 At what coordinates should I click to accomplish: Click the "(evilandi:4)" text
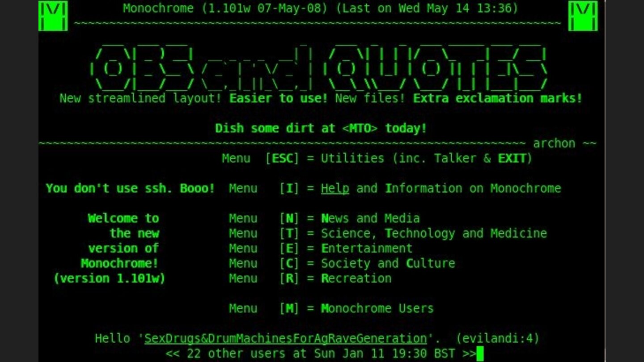(498, 338)
